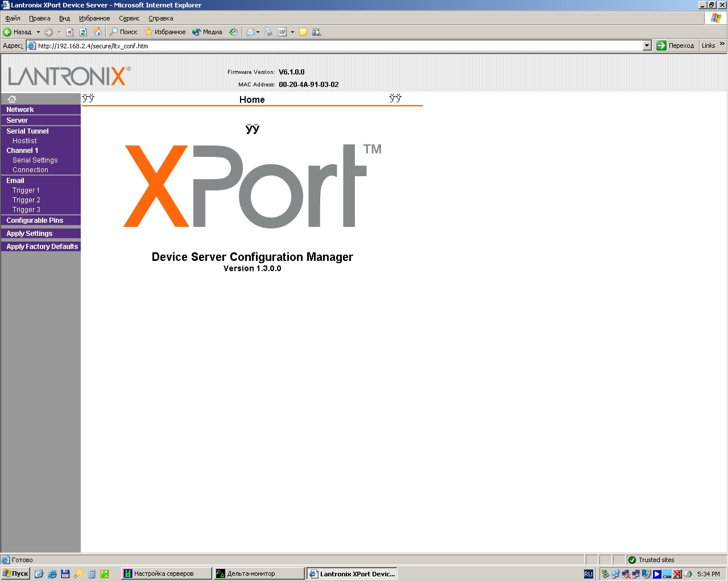The image size is (728, 582).
Task: Open Email Trigger 3 settings
Action: pos(26,210)
